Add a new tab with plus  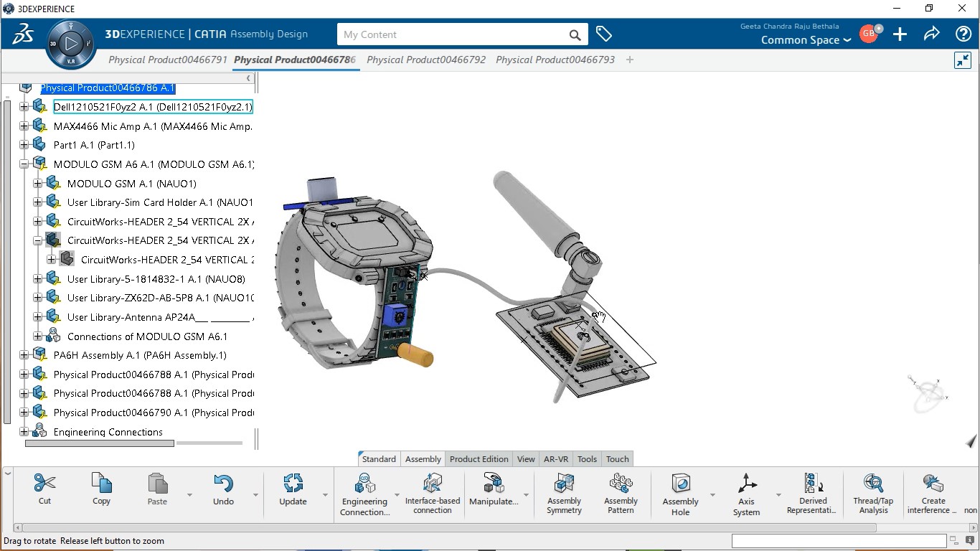630,60
